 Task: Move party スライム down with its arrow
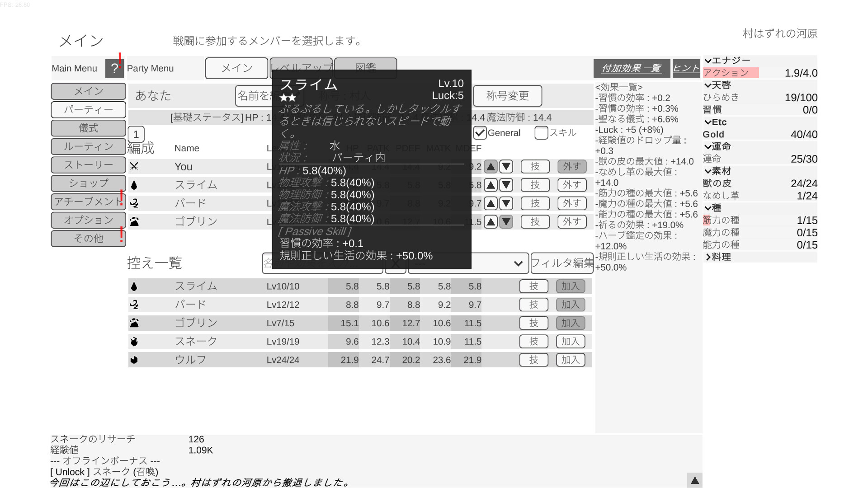tap(506, 185)
